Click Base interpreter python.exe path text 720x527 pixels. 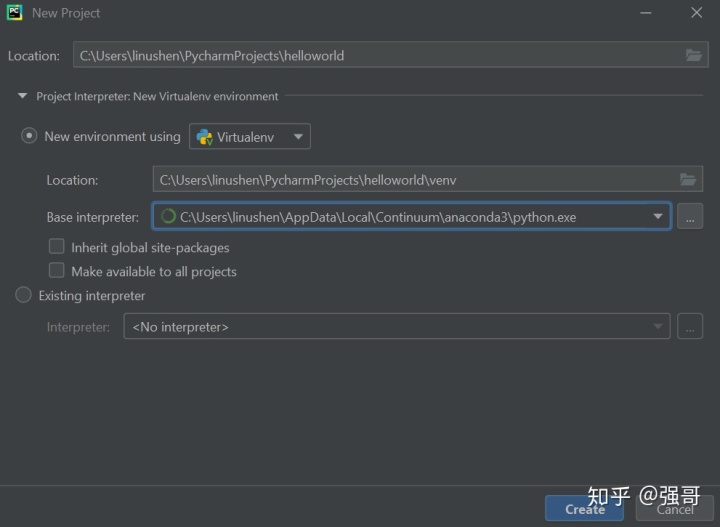tap(378, 217)
